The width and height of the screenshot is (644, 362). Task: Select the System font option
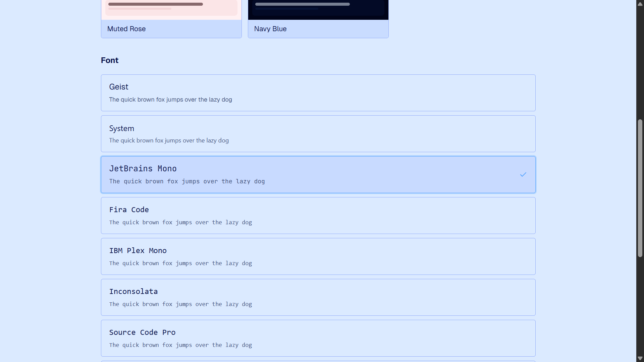(x=318, y=134)
